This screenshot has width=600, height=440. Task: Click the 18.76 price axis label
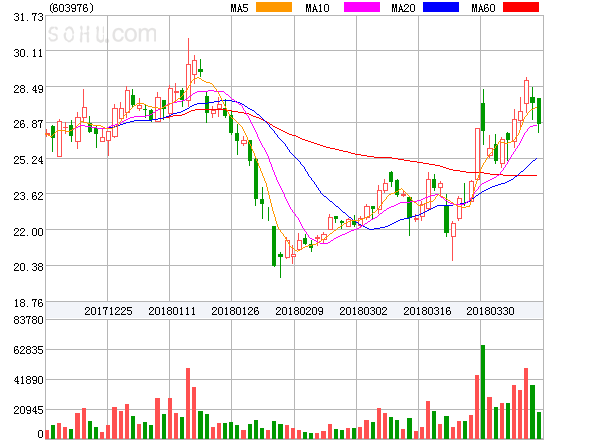[28, 303]
